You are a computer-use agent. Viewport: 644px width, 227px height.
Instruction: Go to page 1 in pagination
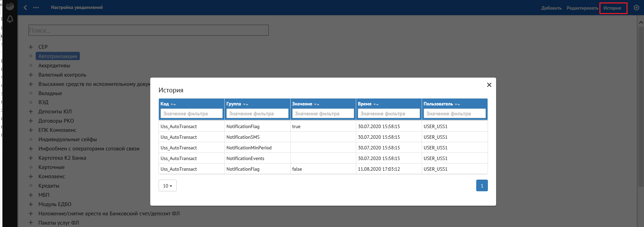click(x=482, y=186)
